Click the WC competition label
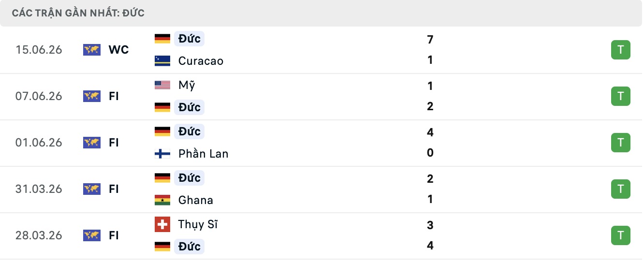644x263 pixels. 118,50
